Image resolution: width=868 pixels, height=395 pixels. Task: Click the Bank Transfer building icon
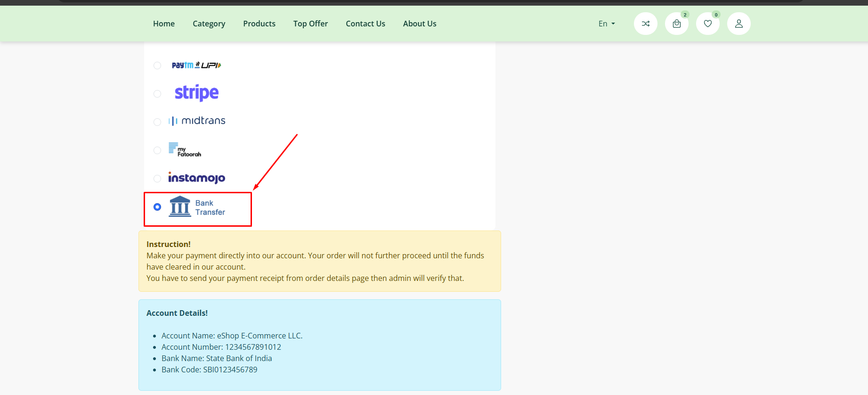click(180, 206)
